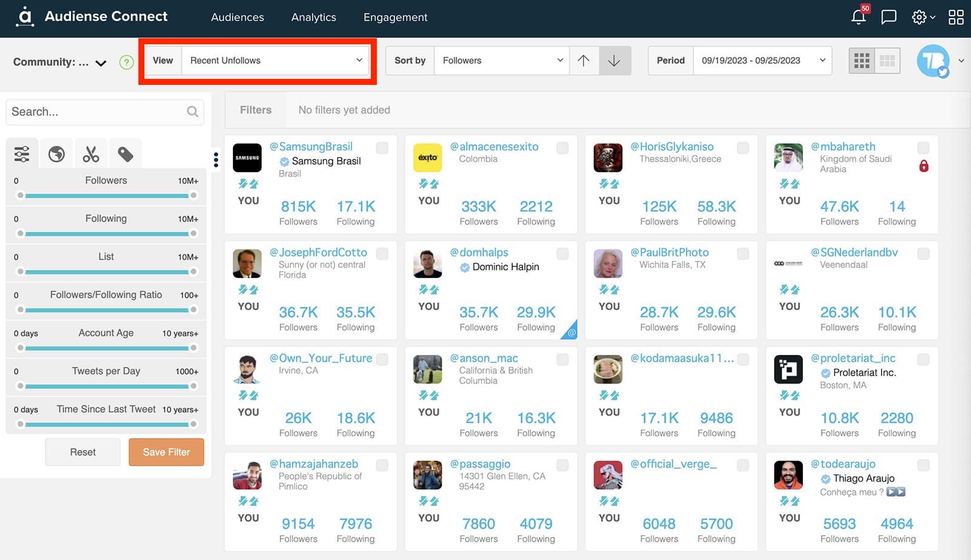Click follow arrows icon on @todearaujo card
971x560 pixels.
click(x=790, y=501)
